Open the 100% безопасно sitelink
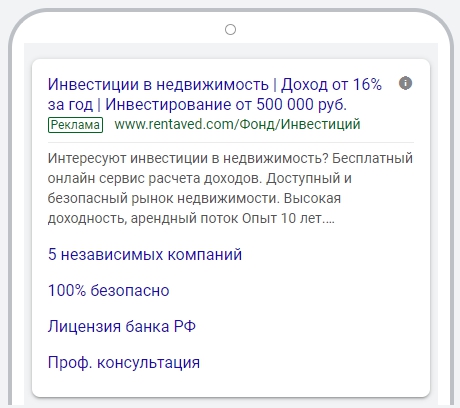Screen dimensions: 460x408 click(109, 290)
